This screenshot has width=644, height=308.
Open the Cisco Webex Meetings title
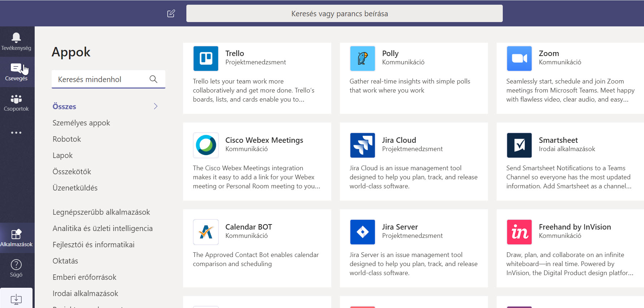(264, 140)
